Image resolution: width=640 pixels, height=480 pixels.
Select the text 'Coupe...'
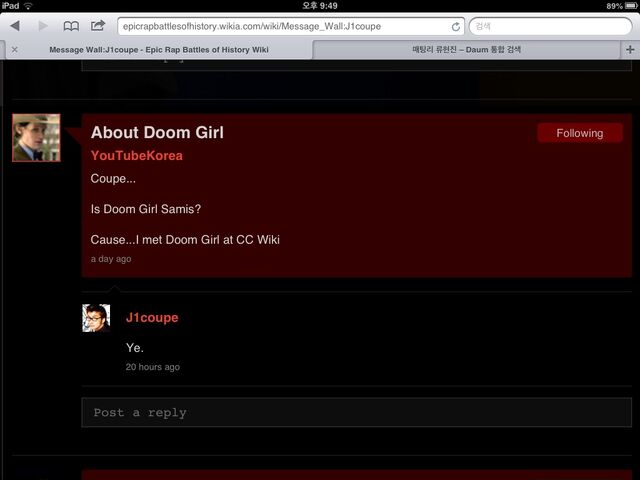113,179
